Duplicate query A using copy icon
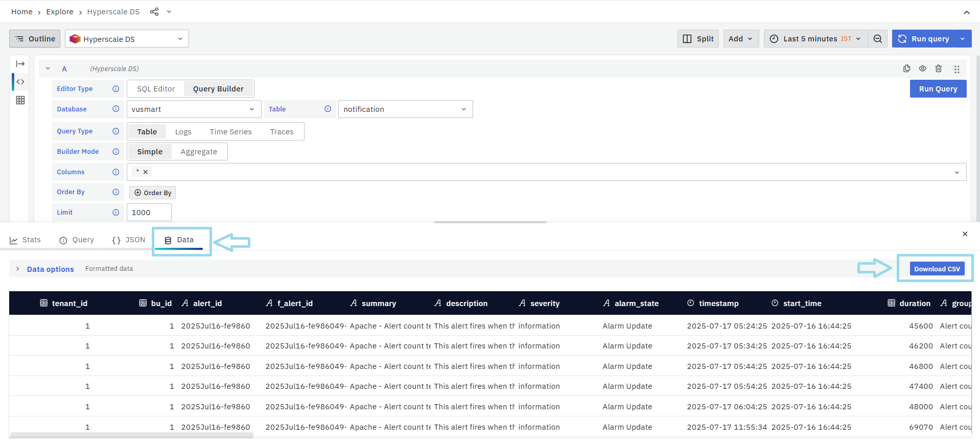The image size is (980, 443). click(906, 68)
